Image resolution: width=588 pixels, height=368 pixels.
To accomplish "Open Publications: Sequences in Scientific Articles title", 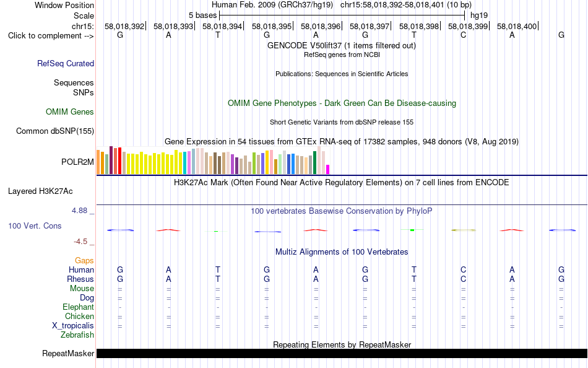I will pos(342,74).
